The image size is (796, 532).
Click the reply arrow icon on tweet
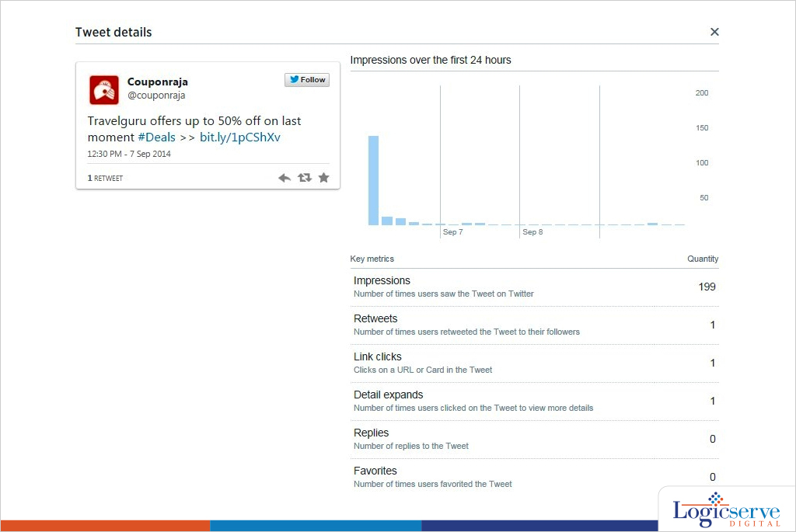pyautogui.click(x=285, y=178)
